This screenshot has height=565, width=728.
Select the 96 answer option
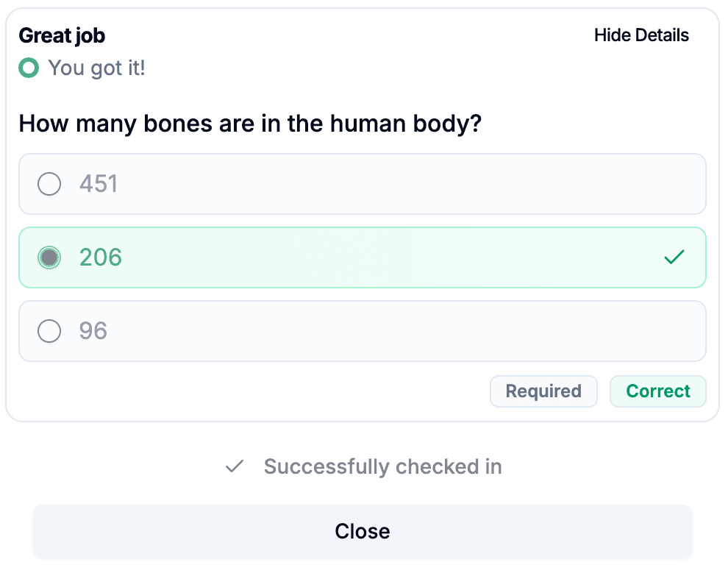tap(362, 331)
